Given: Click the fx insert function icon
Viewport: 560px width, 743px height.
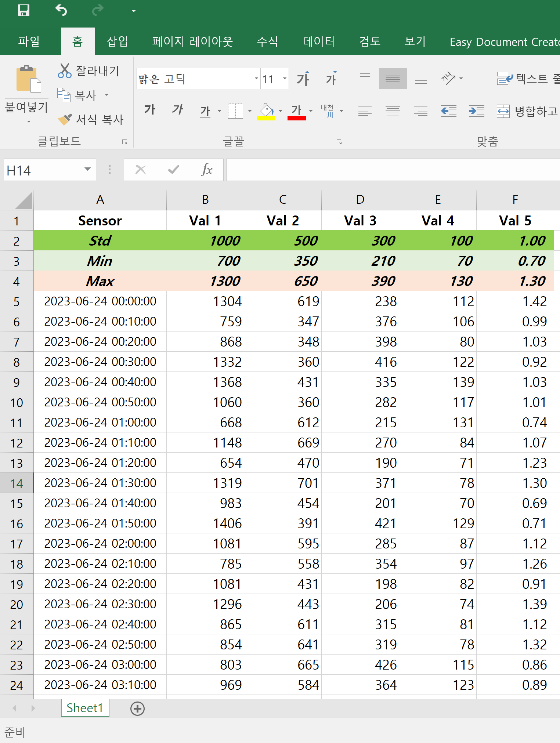Looking at the screenshot, I should pos(207,170).
